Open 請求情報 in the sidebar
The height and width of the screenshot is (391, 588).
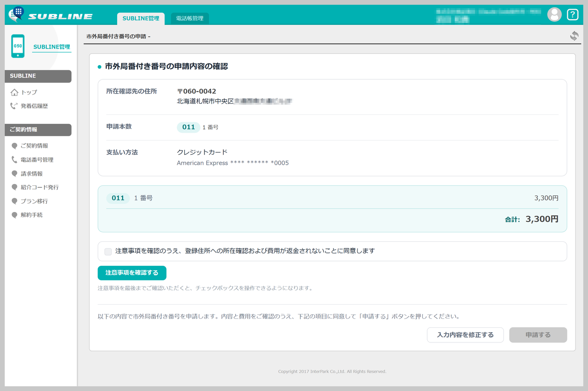[32, 174]
